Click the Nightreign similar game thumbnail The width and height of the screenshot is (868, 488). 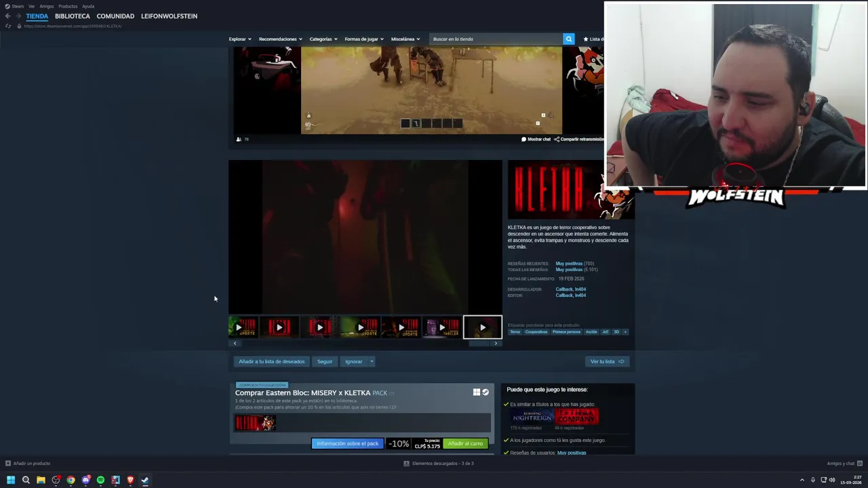532,416
